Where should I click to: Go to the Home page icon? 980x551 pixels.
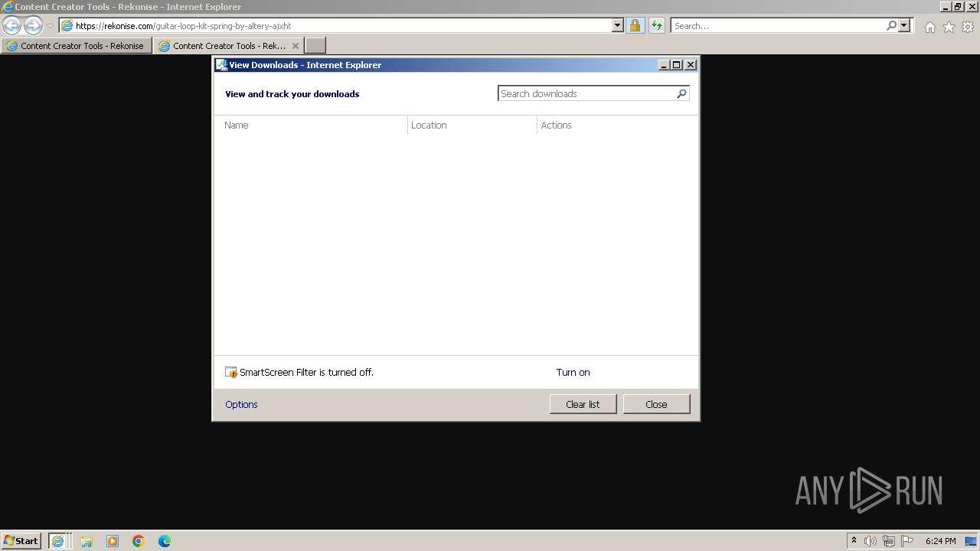929,27
